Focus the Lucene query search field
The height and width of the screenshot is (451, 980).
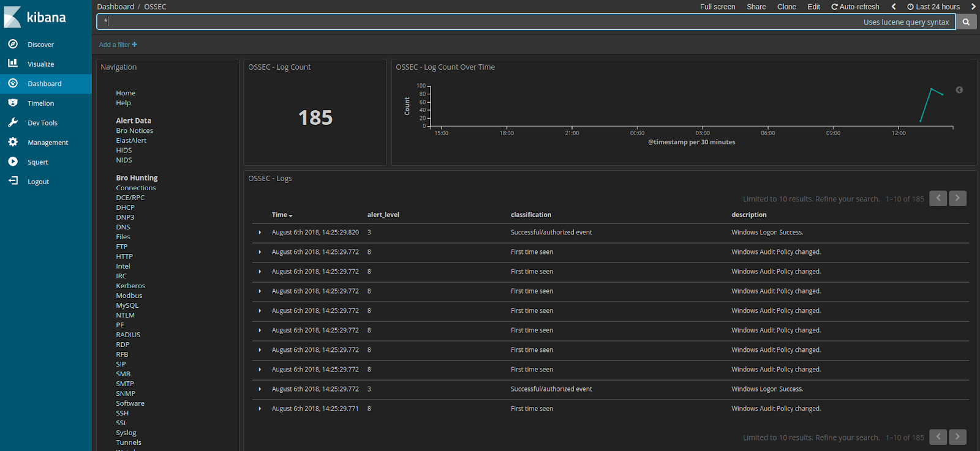coord(526,22)
